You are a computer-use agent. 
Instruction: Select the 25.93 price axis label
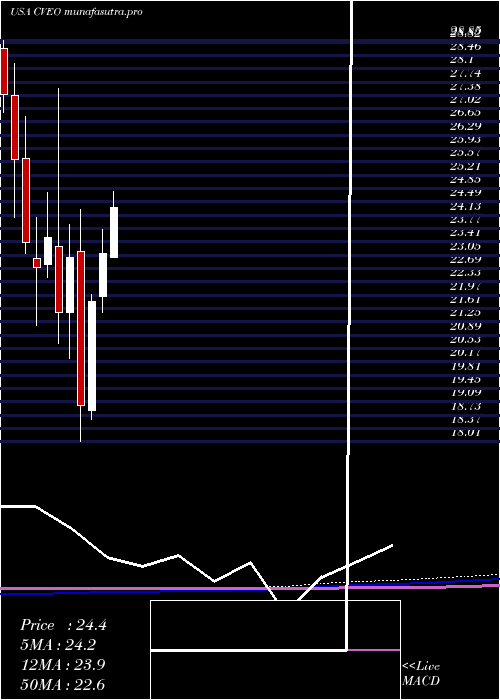click(x=465, y=139)
